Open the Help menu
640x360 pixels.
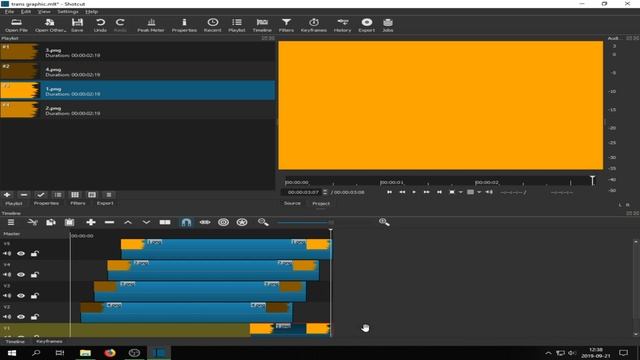pyautogui.click(x=91, y=12)
